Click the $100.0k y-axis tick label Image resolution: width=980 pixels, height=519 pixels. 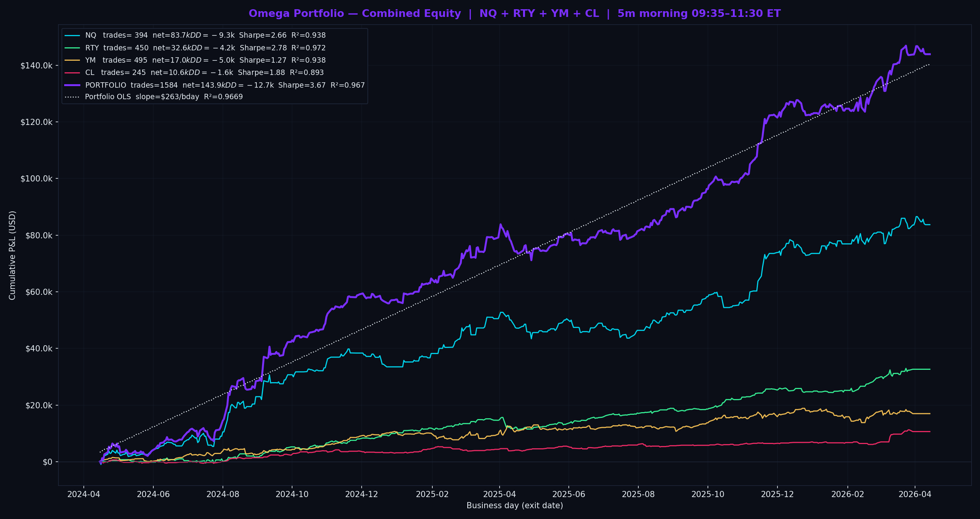point(37,179)
